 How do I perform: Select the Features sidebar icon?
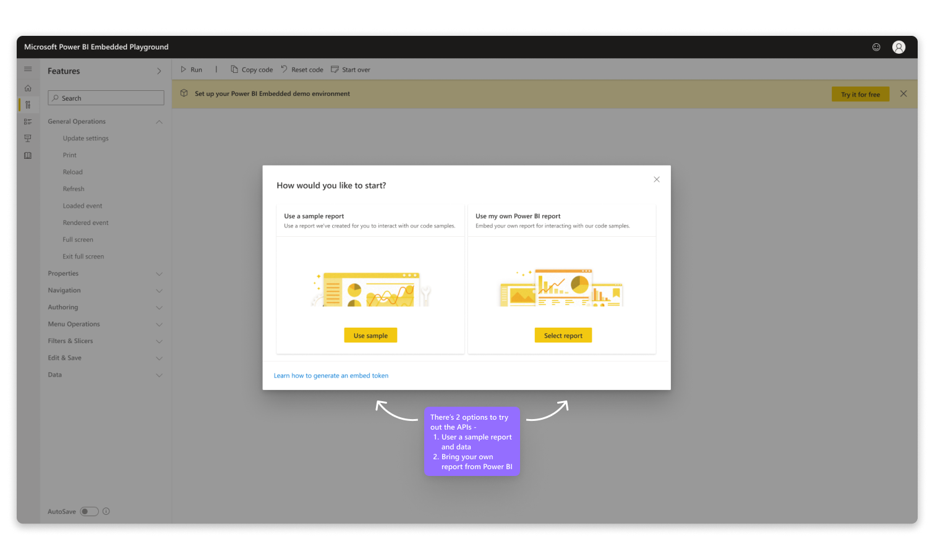tap(28, 105)
